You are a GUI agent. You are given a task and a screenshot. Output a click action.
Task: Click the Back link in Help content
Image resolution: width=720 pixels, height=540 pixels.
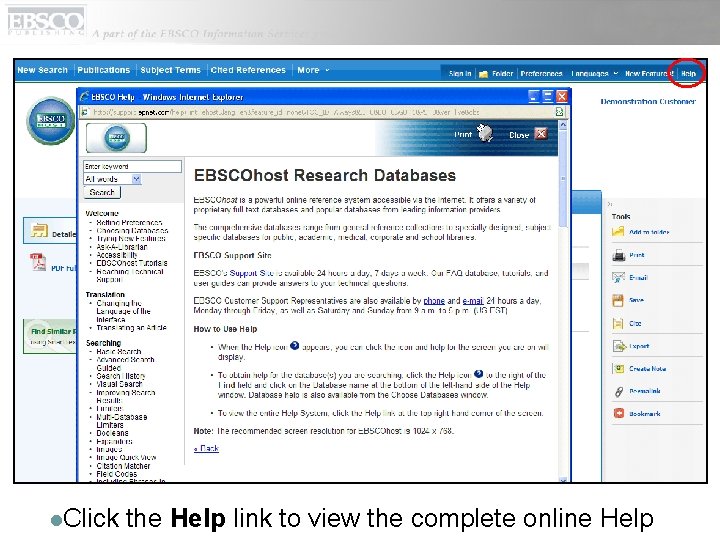[206, 449]
